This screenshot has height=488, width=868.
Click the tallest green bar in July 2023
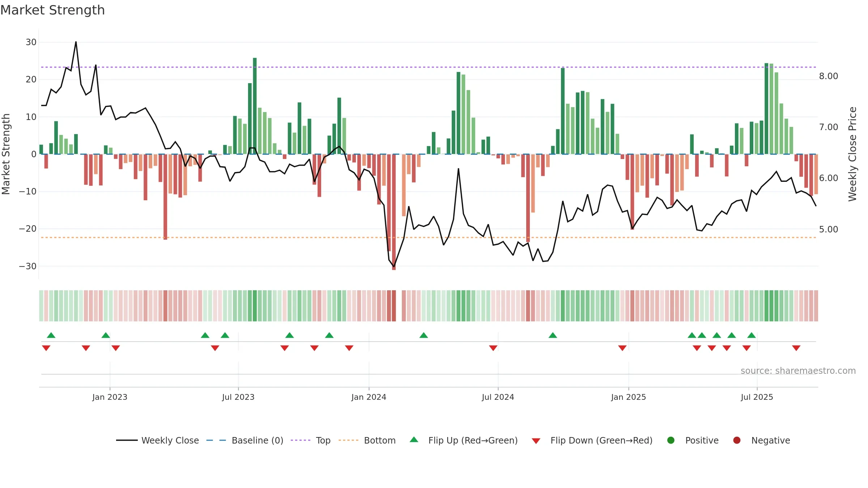coord(255,106)
